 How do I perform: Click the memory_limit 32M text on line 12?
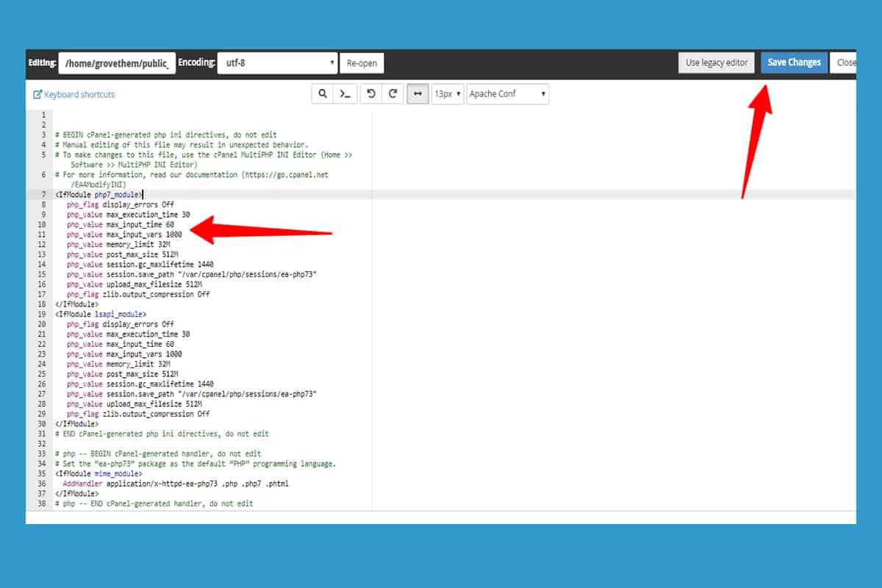click(138, 244)
